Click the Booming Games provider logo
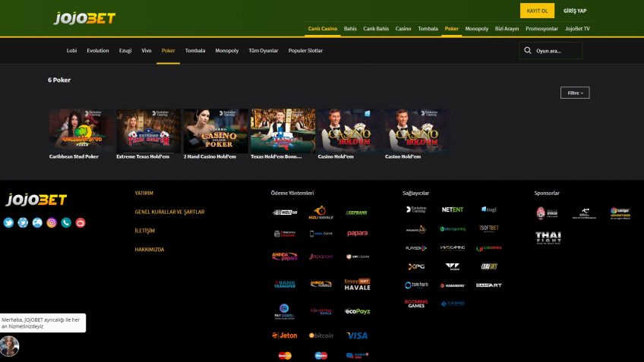 (416, 304)
